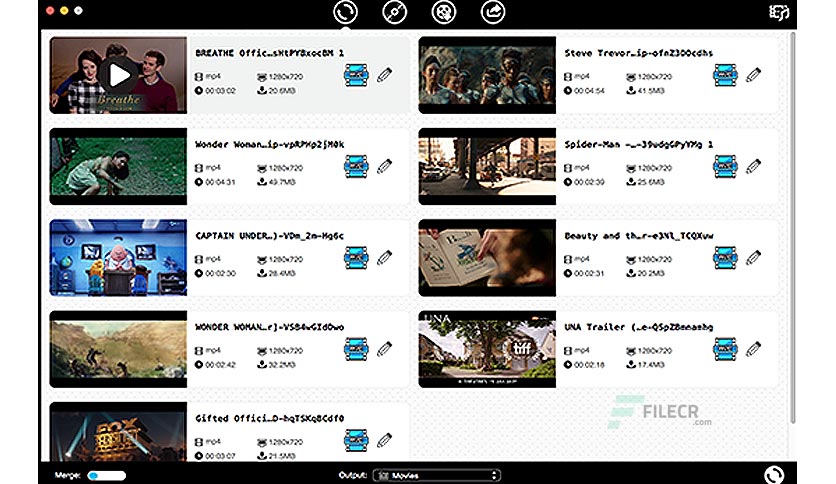This screenshot has width=836, height=484.
Task: Click the title "CAPTAIN UNDER...)-VDm_2m-Hg6c"
Action: (269, 236)
